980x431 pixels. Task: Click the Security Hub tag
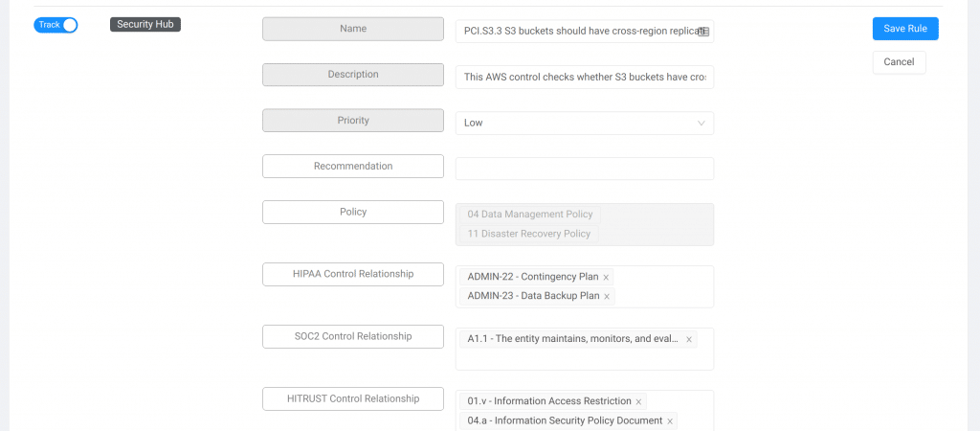[145, 24]
